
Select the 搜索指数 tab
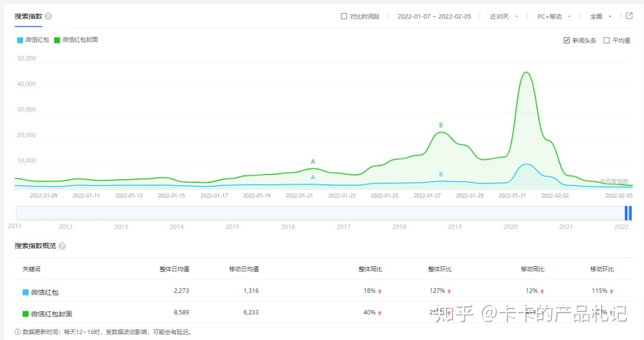click(x=29, y=17)
